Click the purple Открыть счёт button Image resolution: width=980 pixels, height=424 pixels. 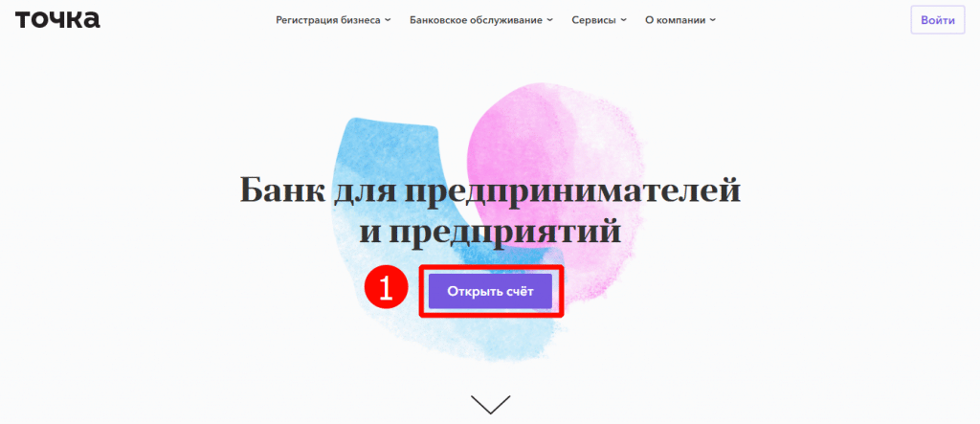(490, 291)
